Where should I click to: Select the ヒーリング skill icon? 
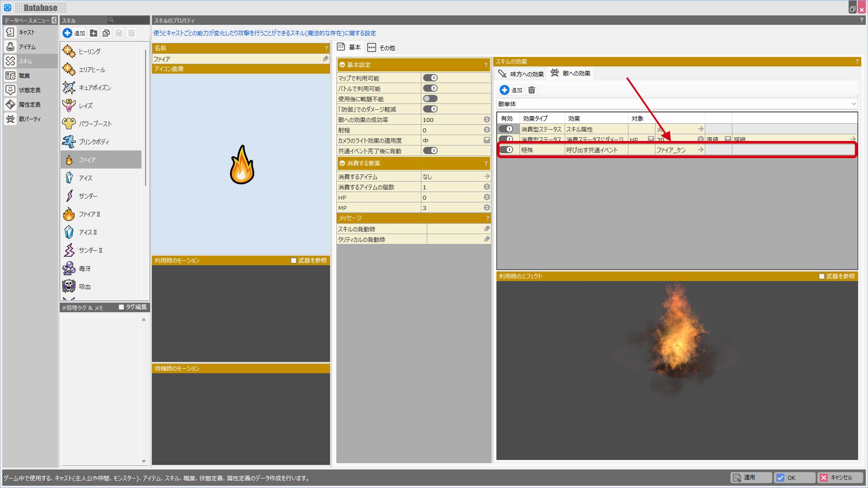69,52
